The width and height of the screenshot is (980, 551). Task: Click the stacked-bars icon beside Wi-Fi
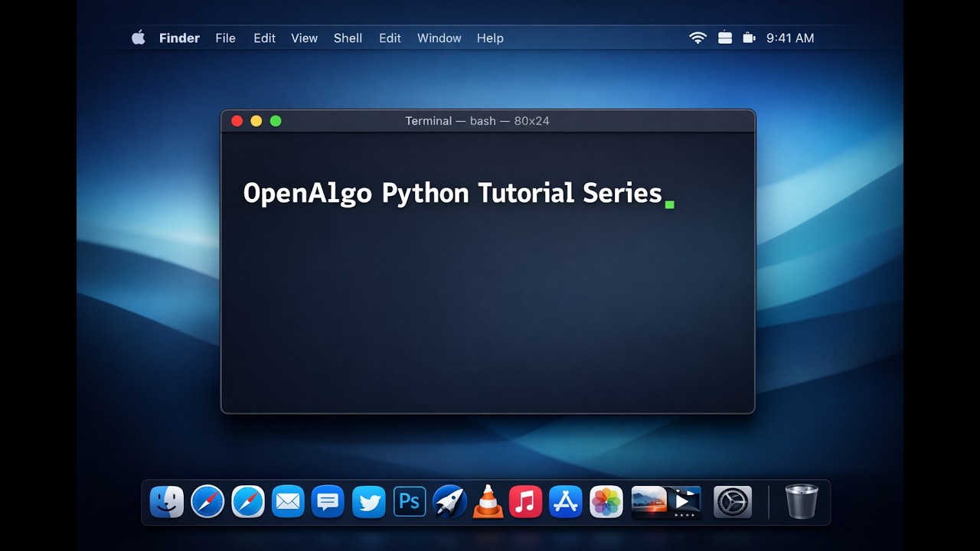pyautogui.click(x=725, y=37)
